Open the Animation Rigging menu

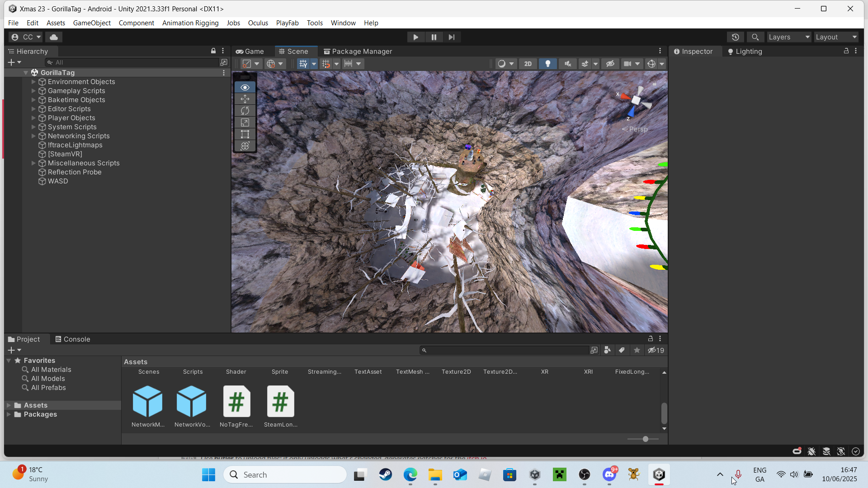point(190,23)
